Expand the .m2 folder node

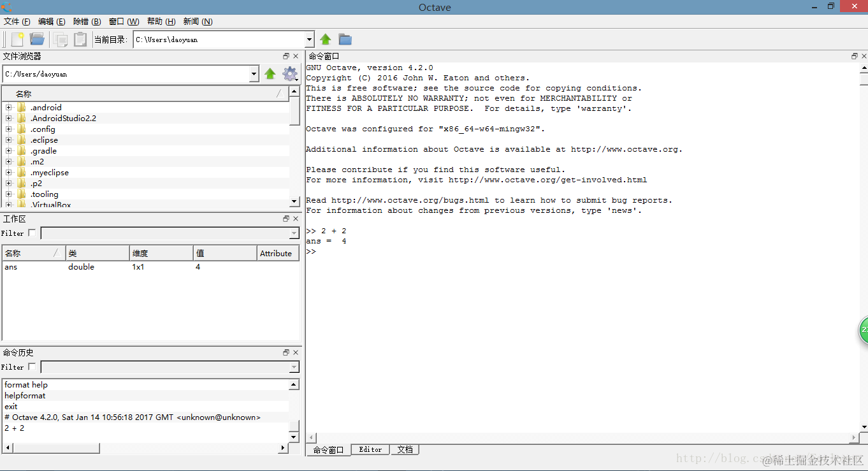9,161
